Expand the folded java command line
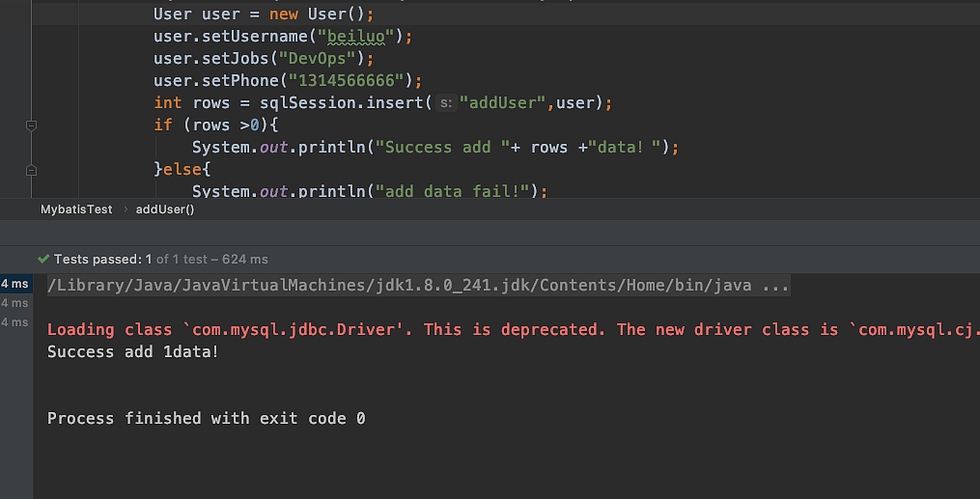Image resolution: width=980 pixels, height=499 pixels. point(775,286)
